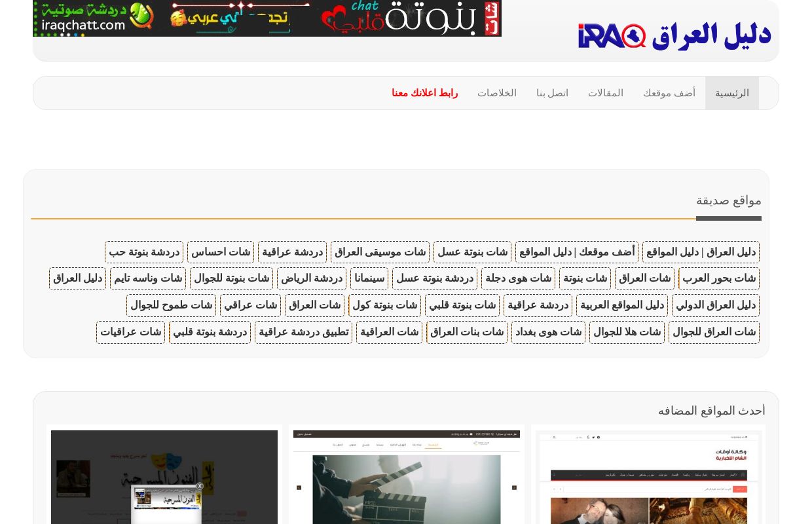Viewport: 812px width, 524px height.
Task: Open the المقالات section
Action: [606, 92]
